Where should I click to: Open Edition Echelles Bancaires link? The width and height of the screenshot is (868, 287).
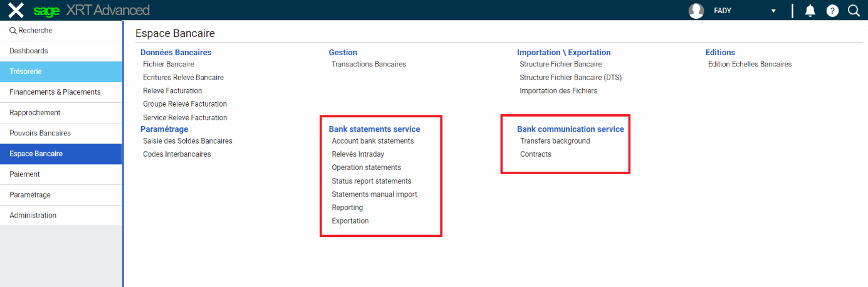pyautogui.click(x=750, y=64)
